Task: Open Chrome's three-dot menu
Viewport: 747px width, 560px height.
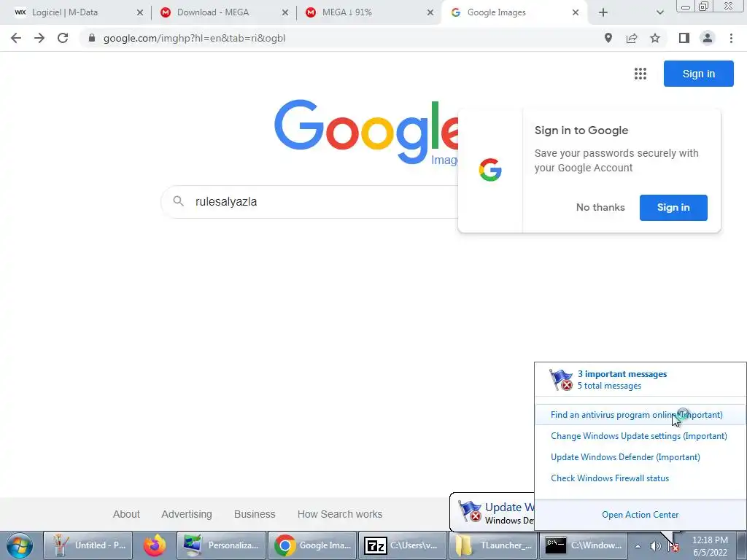Action: point(731,38)
